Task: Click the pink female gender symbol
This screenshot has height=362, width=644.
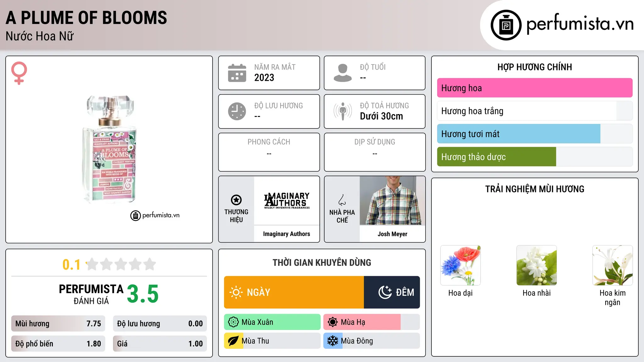Action: [x=19, y=73]
